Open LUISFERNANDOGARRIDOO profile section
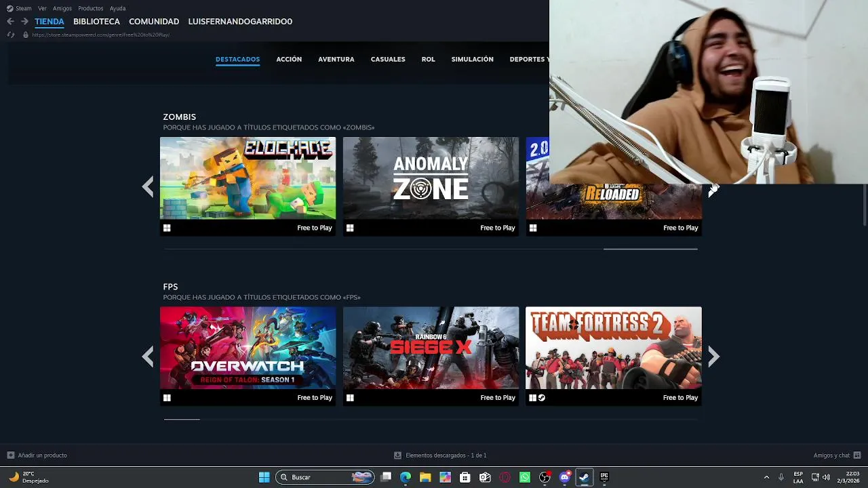 point(240,22)
